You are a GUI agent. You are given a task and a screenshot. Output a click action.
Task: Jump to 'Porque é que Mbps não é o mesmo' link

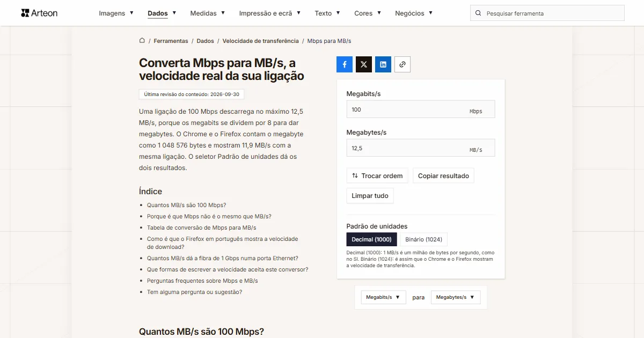[x=209, y=216]
